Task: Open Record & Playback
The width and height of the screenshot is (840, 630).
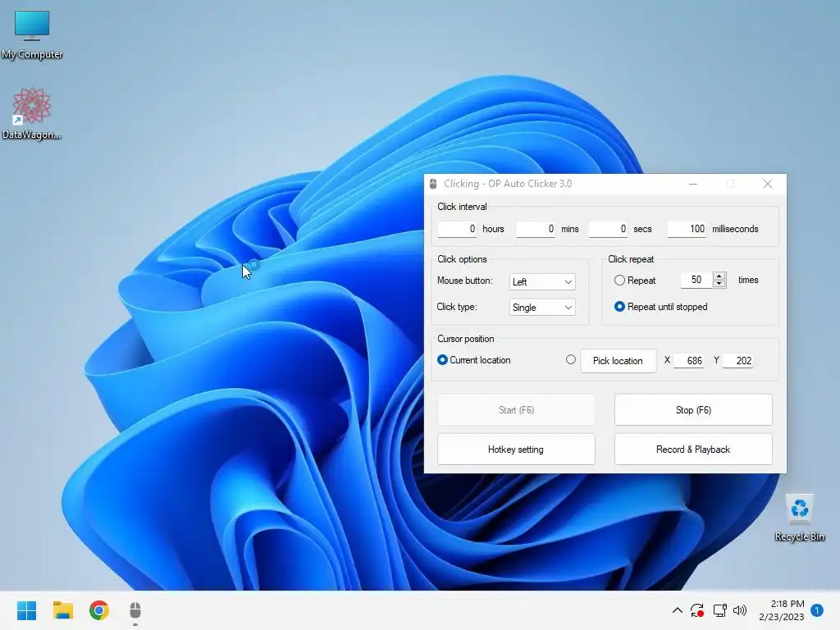Action: pos(693,450)
